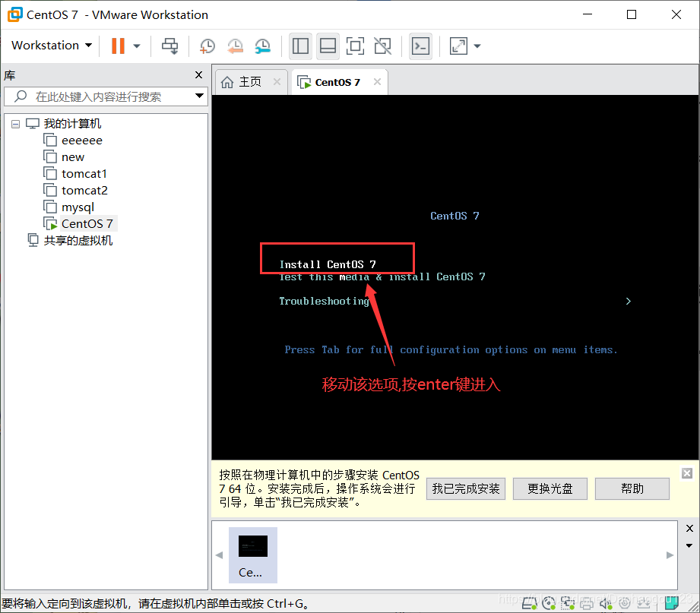This screenshot has width=700, height=613.
Task: Close the thumbnail bar
Action: pos(689,529)
